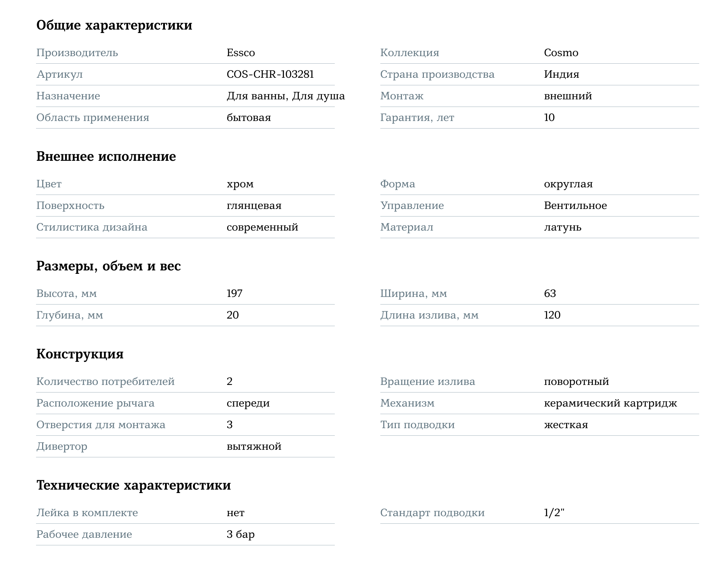Click the Конструкция section heading
Screen dimensions: 728x581
click(x=80, y=354)
